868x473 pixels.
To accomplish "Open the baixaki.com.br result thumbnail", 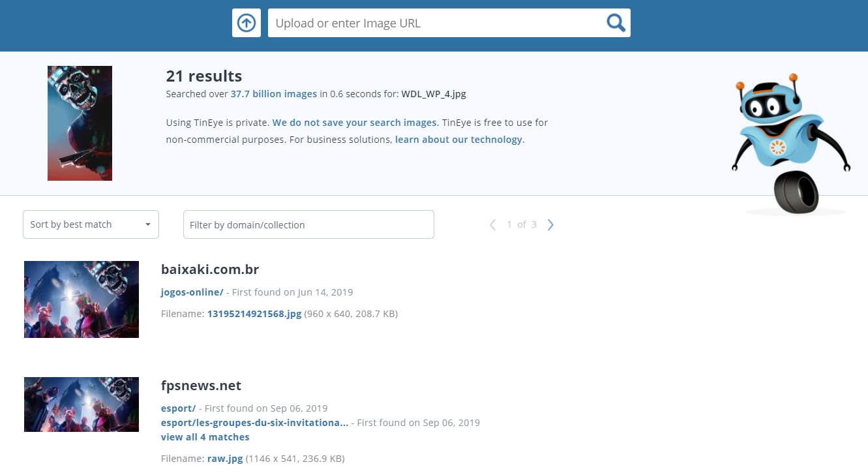I will (x=82, y=299).
